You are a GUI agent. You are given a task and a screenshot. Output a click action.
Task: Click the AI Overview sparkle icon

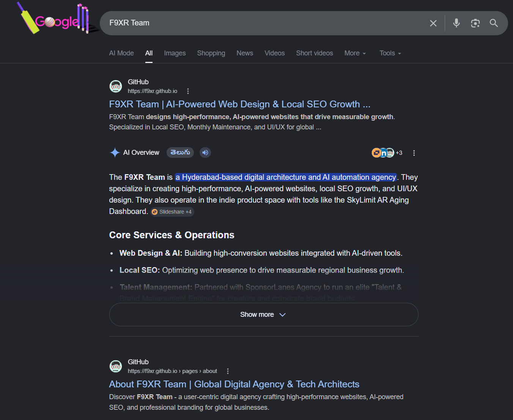(x=115, y=153)
